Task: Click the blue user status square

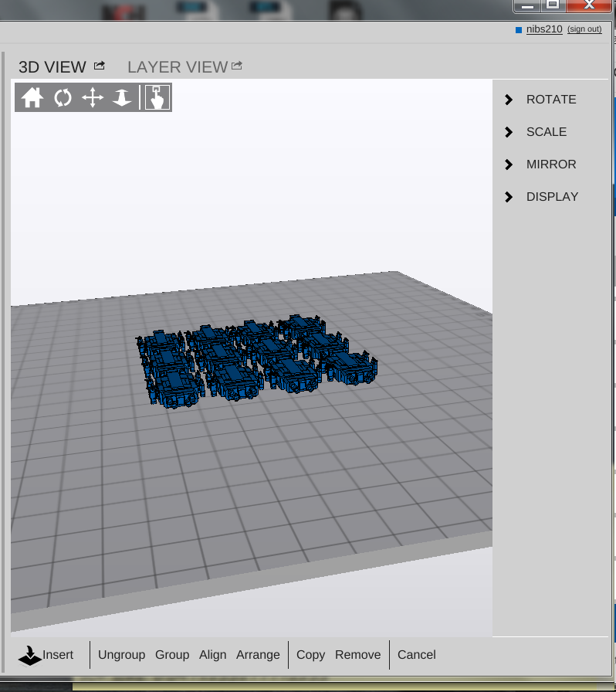Action: click(x=519, y=30)
